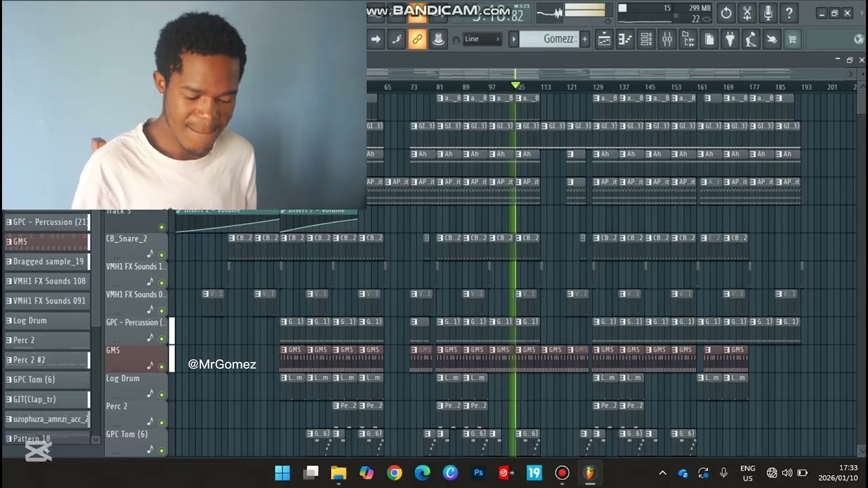Mute the VMH1 FX Sounds 0 track

pyautogui.click(x=161, y=311)
